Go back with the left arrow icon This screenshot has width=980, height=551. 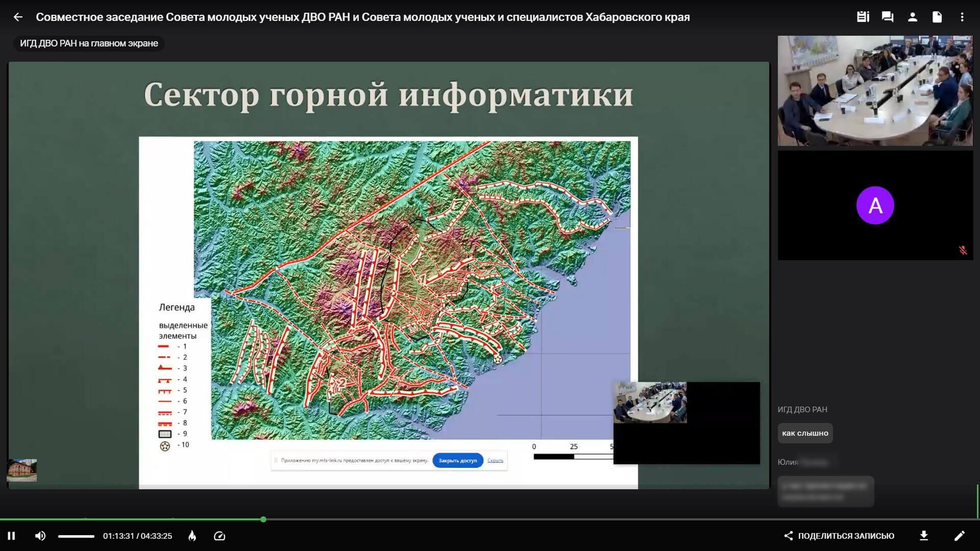point(18,17)
